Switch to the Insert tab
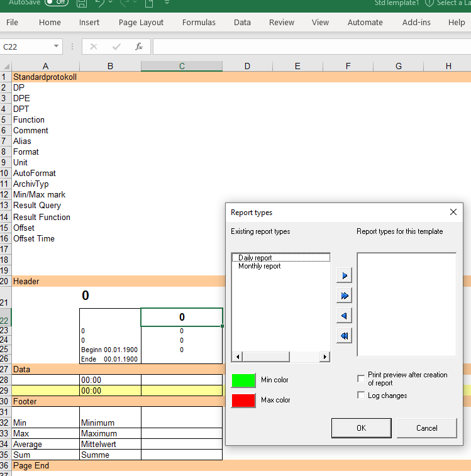The width and height of the screenshot is (471, 476). click(89, 22)
